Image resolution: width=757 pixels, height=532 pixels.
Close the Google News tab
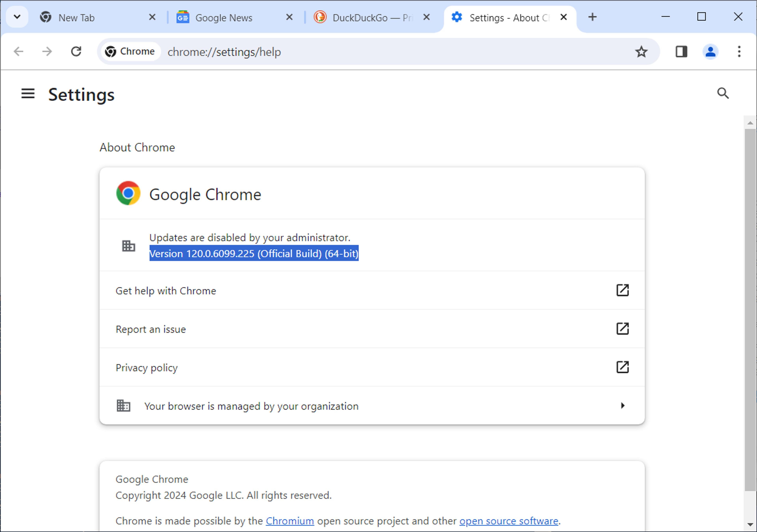[289, 17]
